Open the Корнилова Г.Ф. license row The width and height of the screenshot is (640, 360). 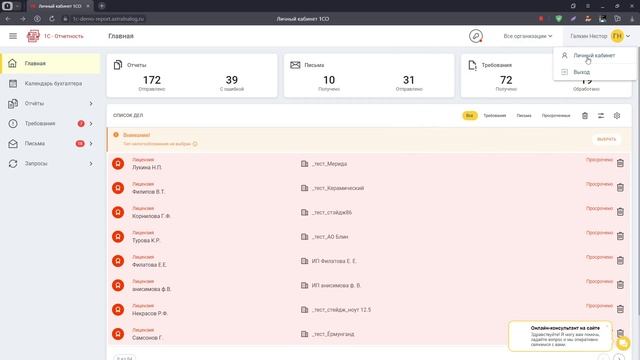pos(369,212)
